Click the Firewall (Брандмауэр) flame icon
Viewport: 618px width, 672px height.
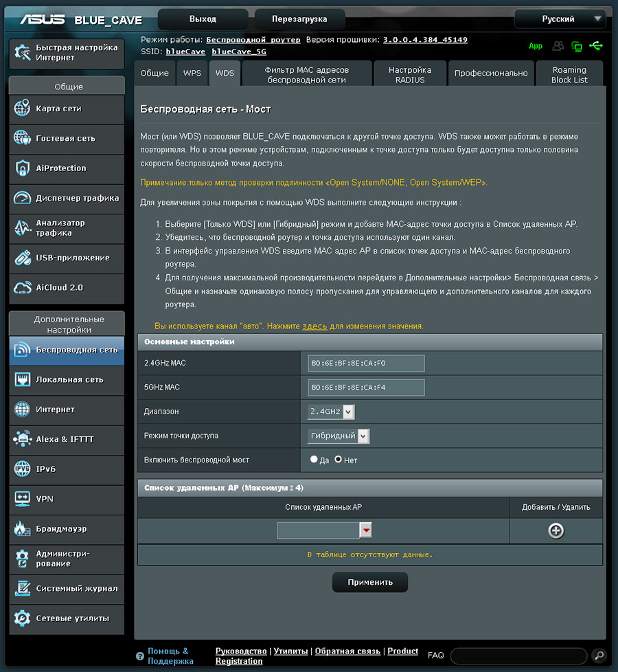[22, 528]
